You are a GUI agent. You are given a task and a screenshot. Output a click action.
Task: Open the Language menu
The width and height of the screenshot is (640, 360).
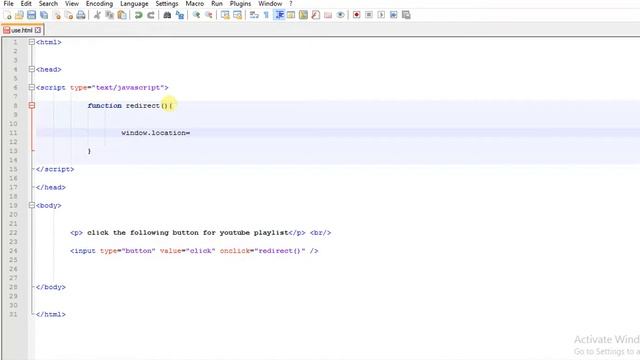134,4
